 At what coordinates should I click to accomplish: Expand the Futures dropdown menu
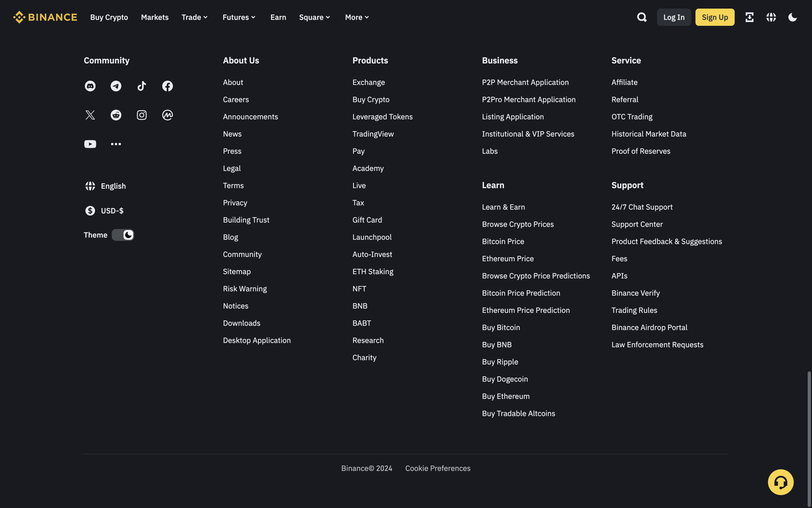coord(239,17)
